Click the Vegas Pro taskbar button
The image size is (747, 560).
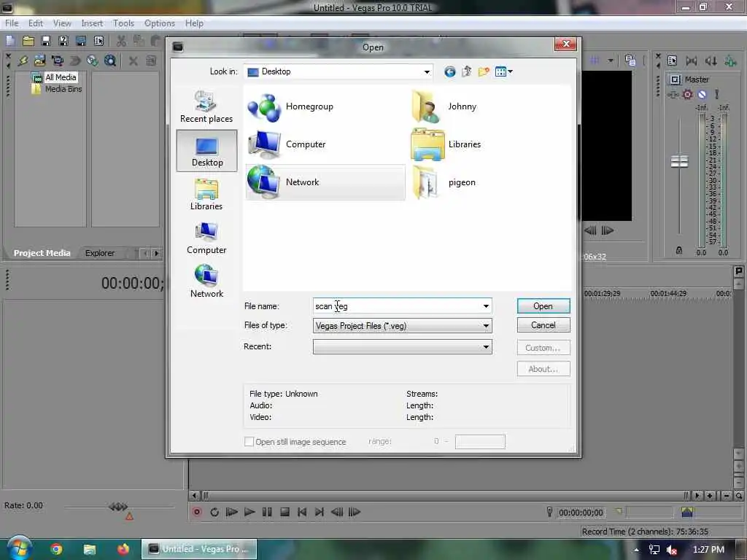(199, 549)
